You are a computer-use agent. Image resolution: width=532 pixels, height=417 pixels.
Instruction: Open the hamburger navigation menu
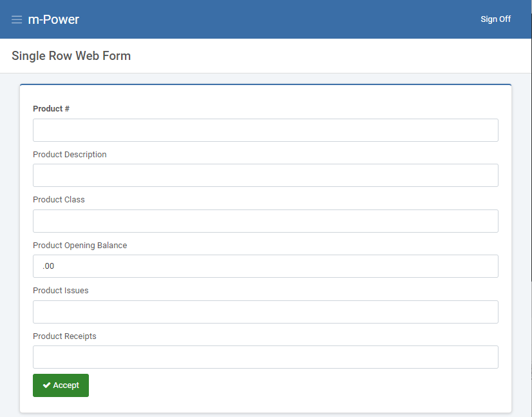[17, 19]
